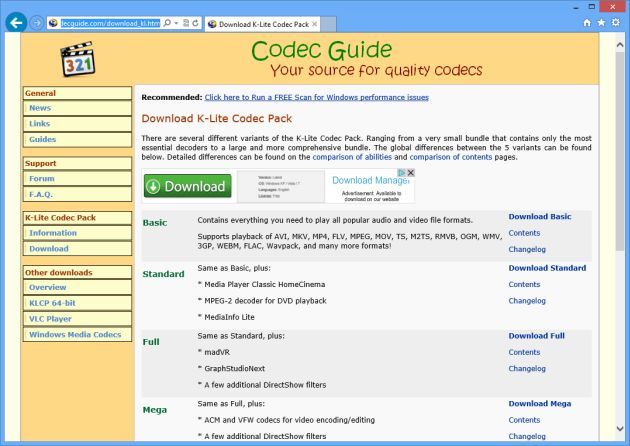Click the Codec Guide site title
The height and width of the screenshot is (446, 630).
click(x=321, y=51)
